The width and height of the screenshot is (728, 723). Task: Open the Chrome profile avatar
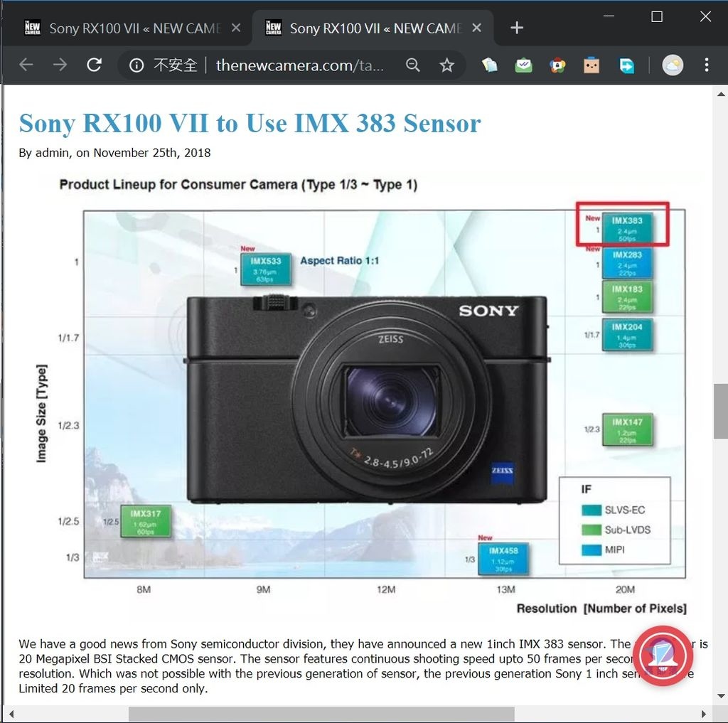673,65
